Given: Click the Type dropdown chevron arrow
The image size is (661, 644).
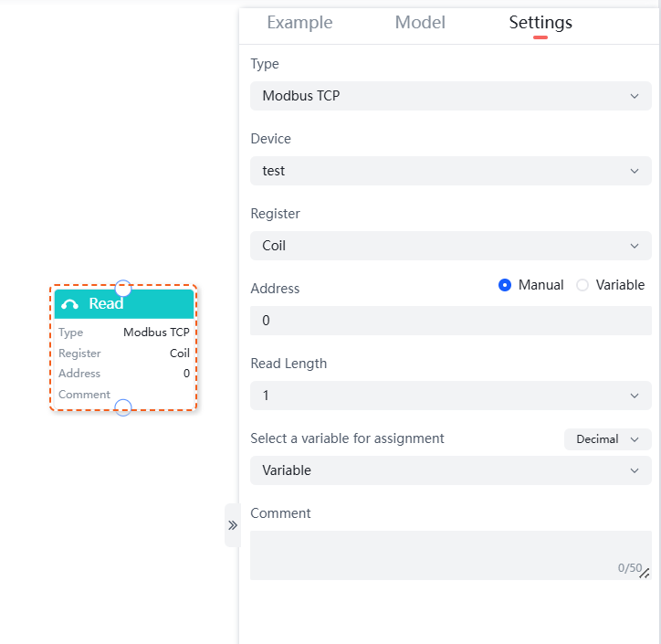Looking at the screenshot, I should click(x=635, y=96).
